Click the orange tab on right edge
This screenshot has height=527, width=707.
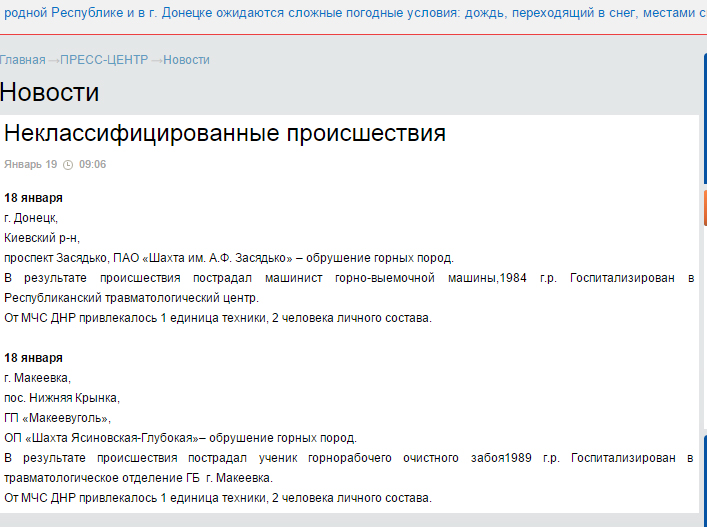pyautogui.click(x=704, y=207)
